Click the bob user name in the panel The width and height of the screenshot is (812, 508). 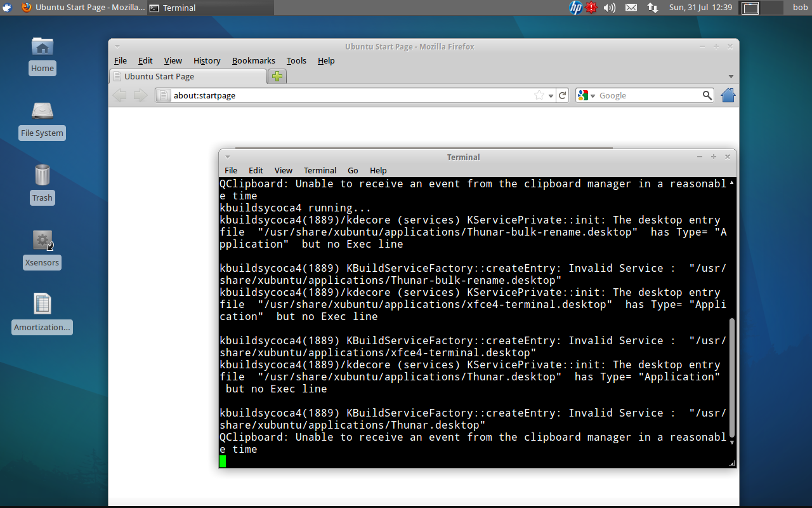[x=800, y=8]
